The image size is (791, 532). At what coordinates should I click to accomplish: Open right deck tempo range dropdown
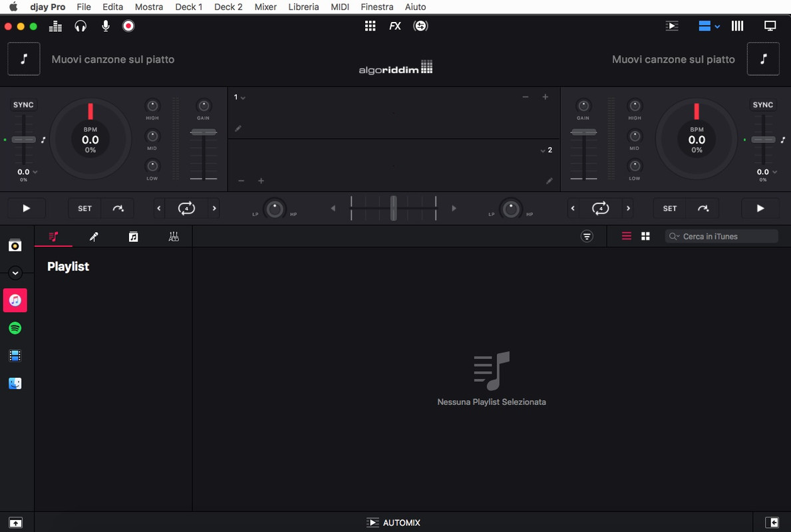coord(775,172)
